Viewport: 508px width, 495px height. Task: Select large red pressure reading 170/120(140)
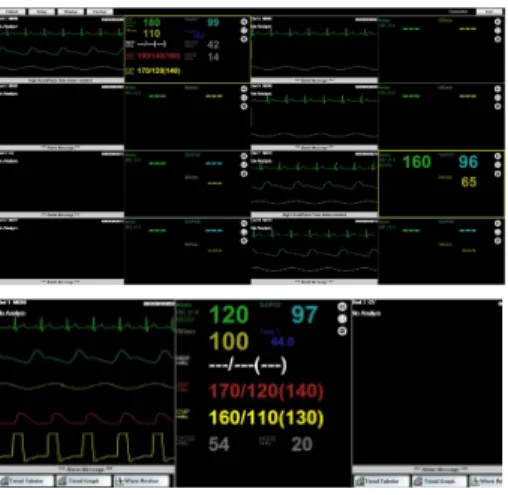(x=266, y=391)
